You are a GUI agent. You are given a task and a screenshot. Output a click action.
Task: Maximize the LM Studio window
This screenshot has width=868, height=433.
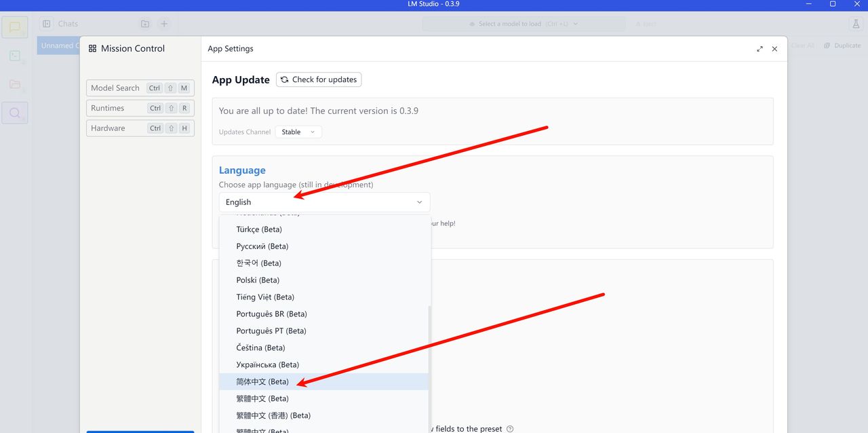point(833,4)
